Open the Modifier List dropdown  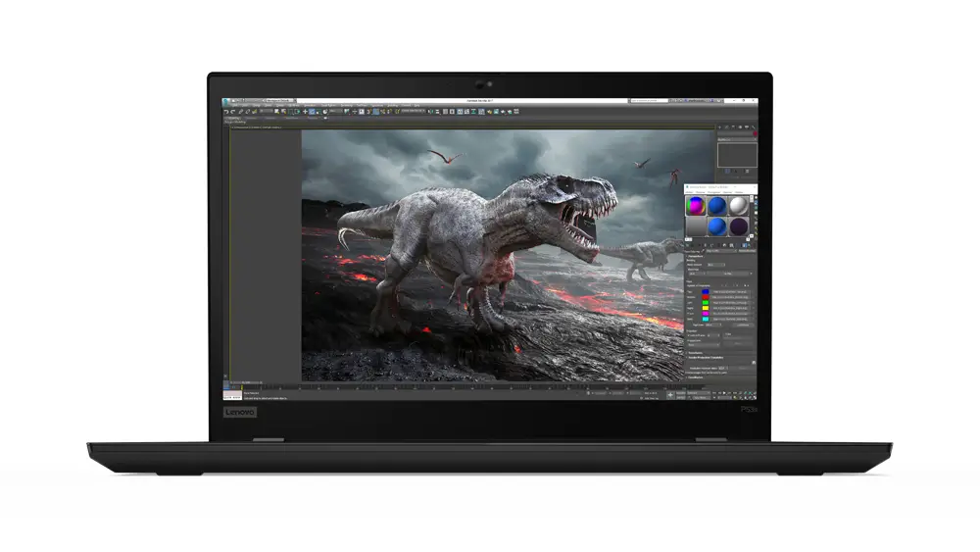click(738, 139)
